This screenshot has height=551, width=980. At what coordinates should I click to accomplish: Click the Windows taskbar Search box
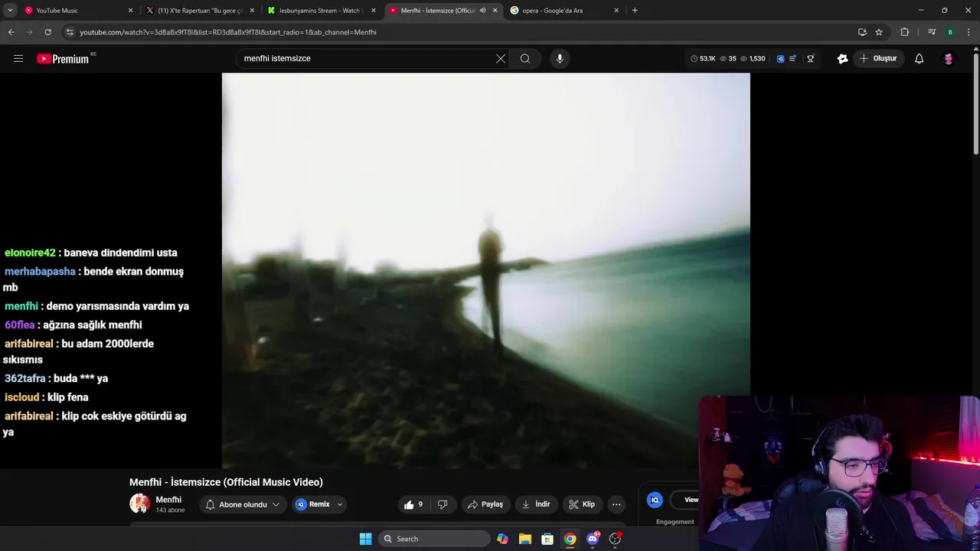click(434, 539)
